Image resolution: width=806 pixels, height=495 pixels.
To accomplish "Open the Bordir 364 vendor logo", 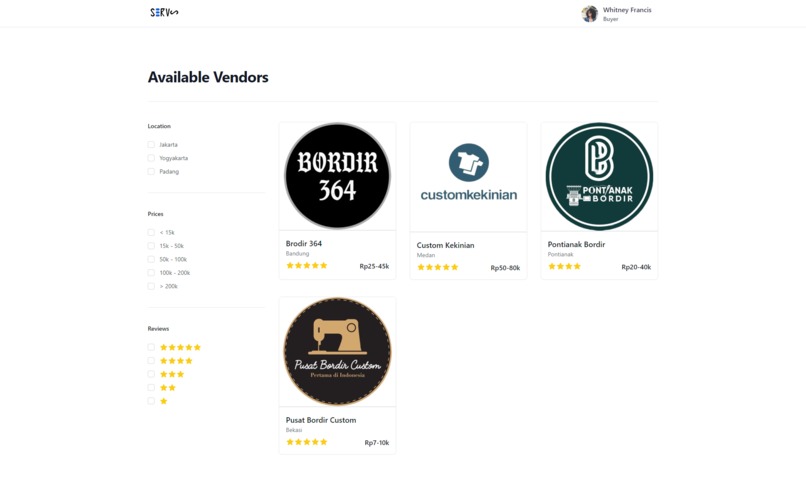I will pyautogui.click(x=337, y=176).
